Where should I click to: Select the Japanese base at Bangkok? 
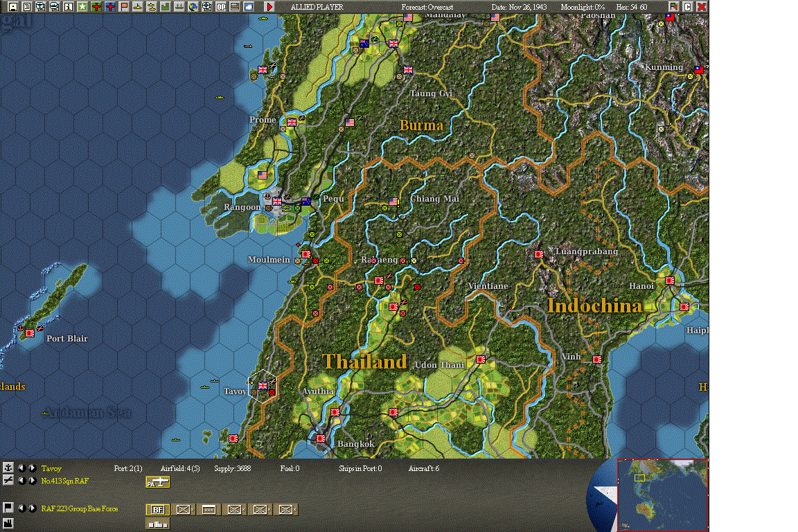[x=321, y=438]
